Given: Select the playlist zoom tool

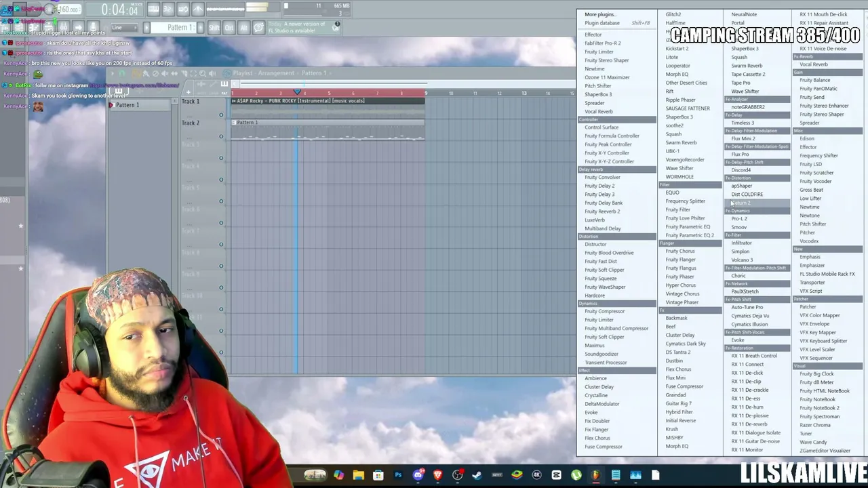Looking at the screenshot, I should (203, 73).
